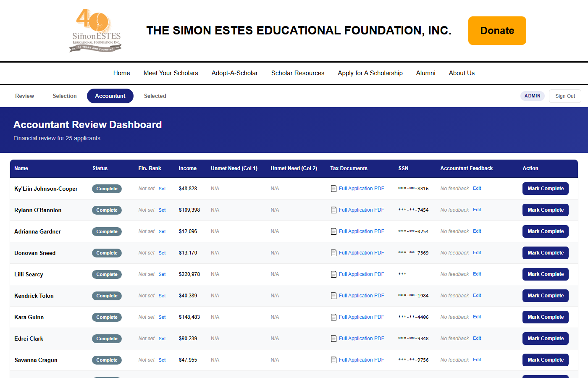Click the PDF icon for Lilli Searcy
This screenshot has height=378, width=588.
(x=333, y=274)
